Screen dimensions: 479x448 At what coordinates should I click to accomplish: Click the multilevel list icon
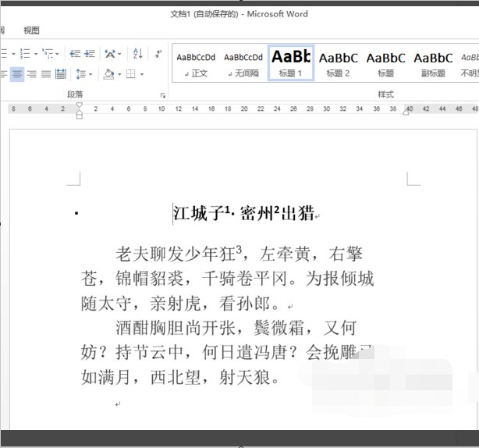pos(48,54)
